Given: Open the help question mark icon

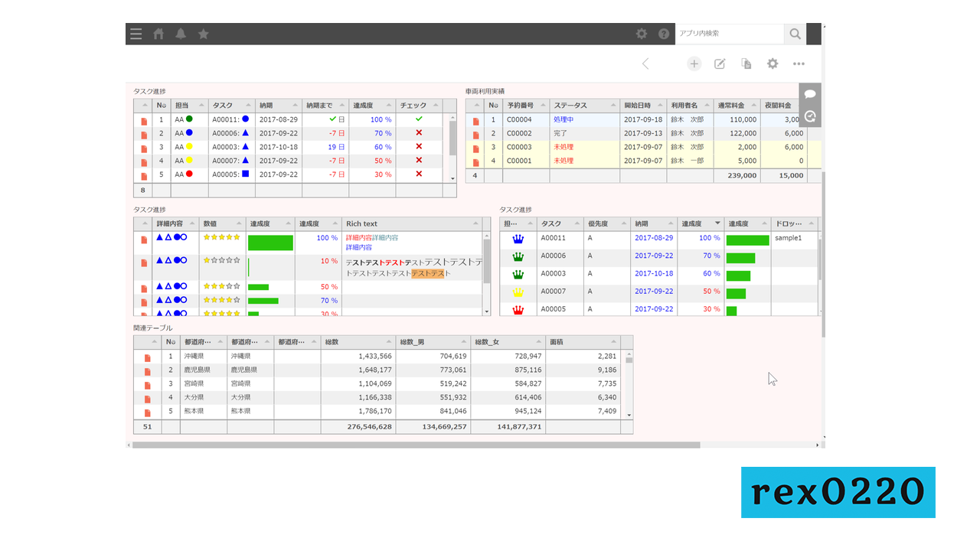Looking at the screenshot, I should click(664, 34).
